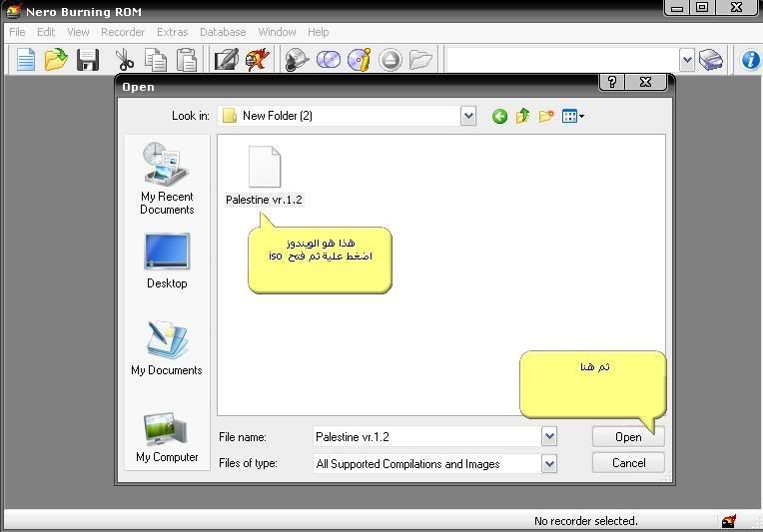This screenshot has width=763, height=532.
Task: Close the Open dialog
Action: click(645, 82)
